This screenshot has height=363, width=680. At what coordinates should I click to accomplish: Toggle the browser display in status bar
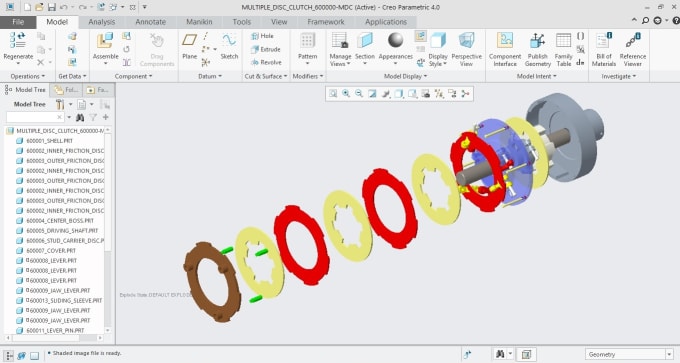[22, 355]
